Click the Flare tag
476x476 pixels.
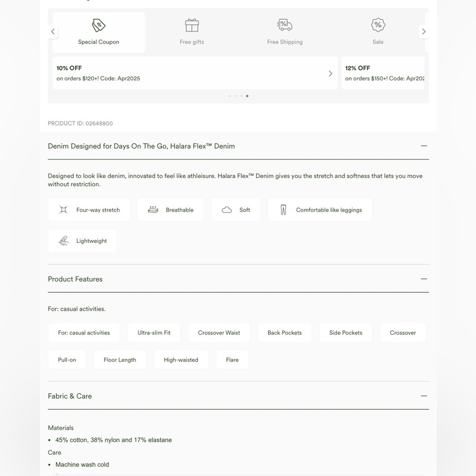[232, 360]
